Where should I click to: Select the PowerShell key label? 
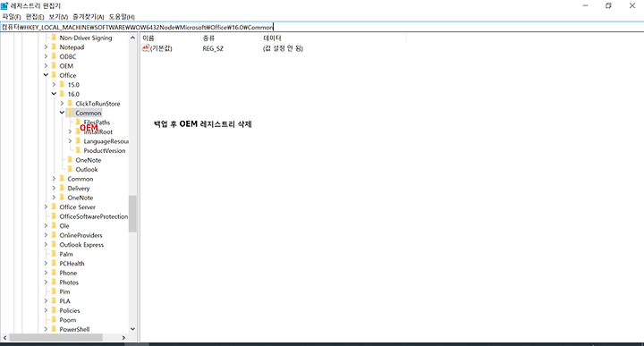tap(74, 329)
